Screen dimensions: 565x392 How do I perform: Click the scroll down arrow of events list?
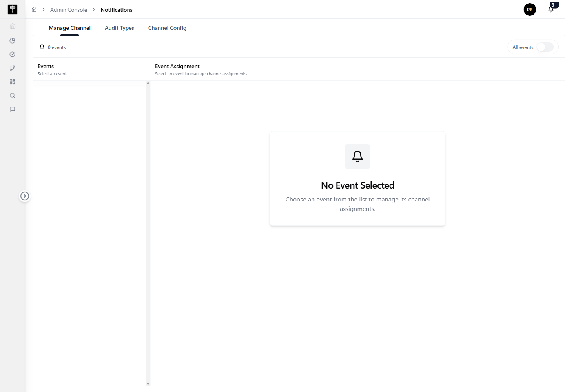point(148,384)
